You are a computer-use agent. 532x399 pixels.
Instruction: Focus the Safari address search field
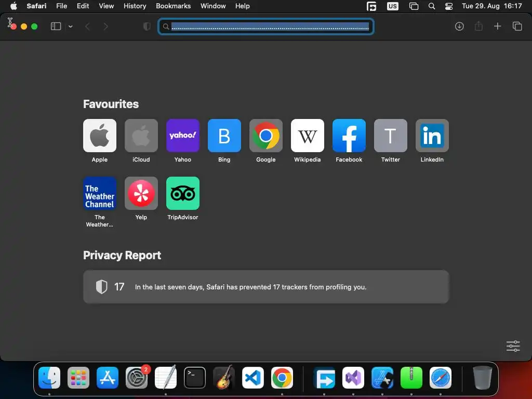[x=266, y=26]
